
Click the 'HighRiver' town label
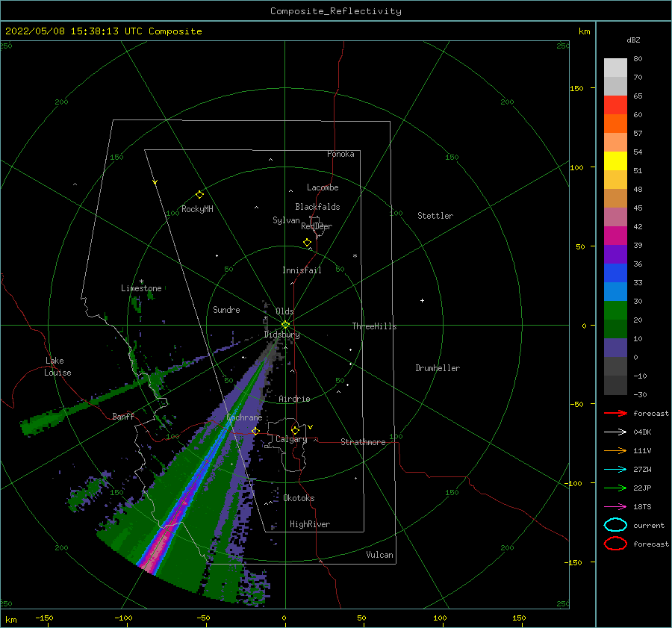coord(310,524)
